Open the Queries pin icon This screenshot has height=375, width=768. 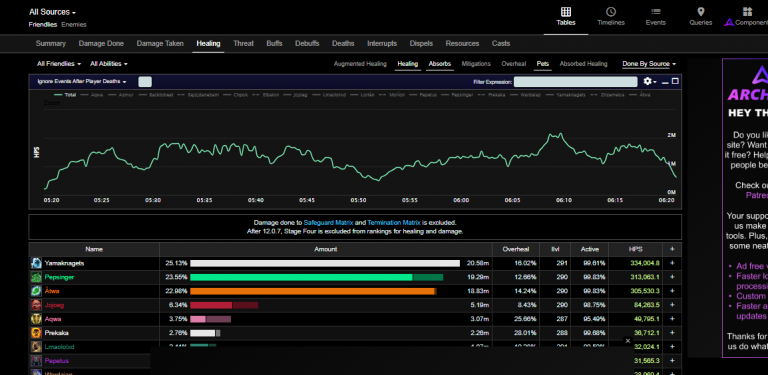(x=700, y=12)
